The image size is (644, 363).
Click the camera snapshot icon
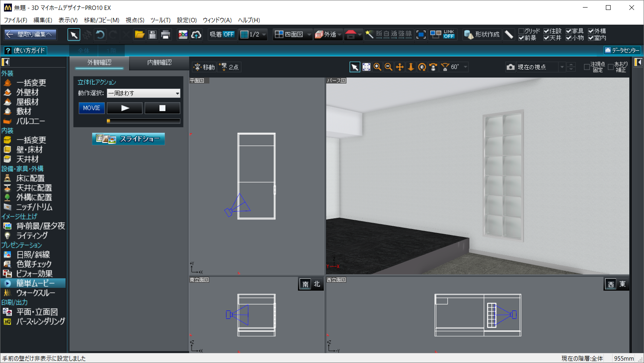tap(511, 67)
